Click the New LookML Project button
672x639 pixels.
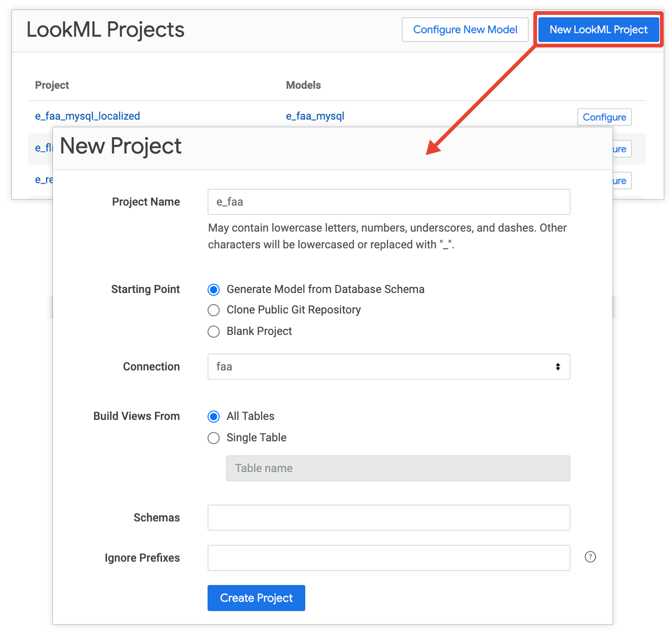[598, 30]
